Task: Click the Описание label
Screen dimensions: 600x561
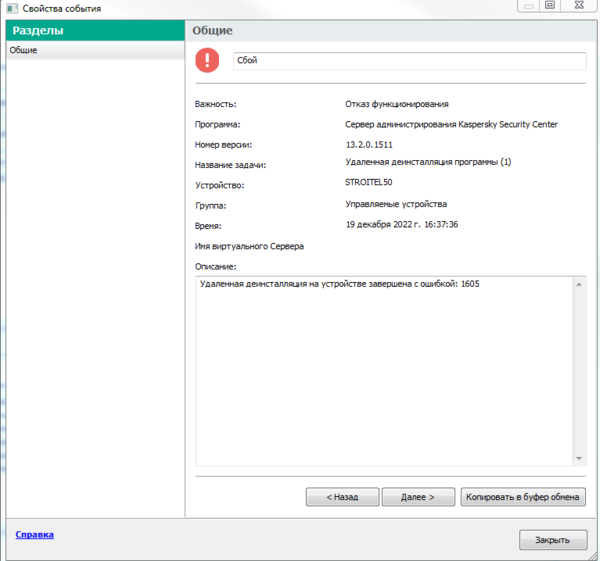Action: [215, 266]
